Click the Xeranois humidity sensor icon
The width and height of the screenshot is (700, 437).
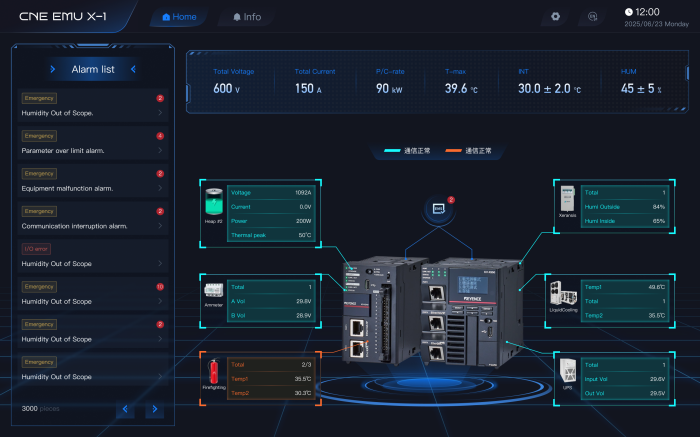point(568,200)
